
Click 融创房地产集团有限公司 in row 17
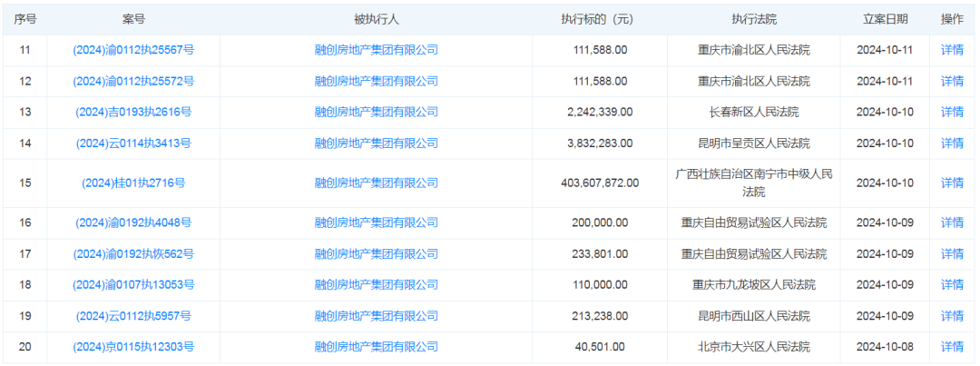[x=377, y=254]
